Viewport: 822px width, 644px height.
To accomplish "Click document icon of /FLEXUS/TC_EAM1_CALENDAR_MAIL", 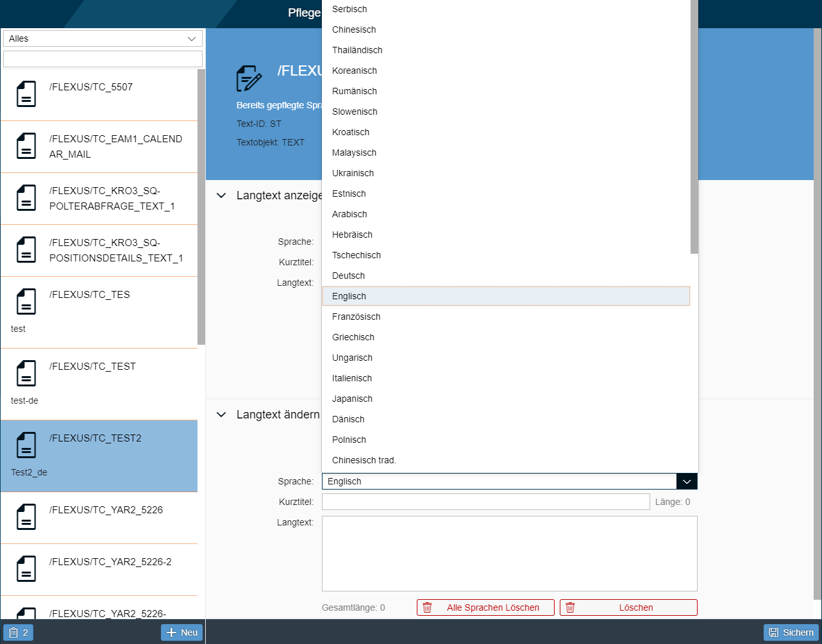I will [x=26, y=146].
